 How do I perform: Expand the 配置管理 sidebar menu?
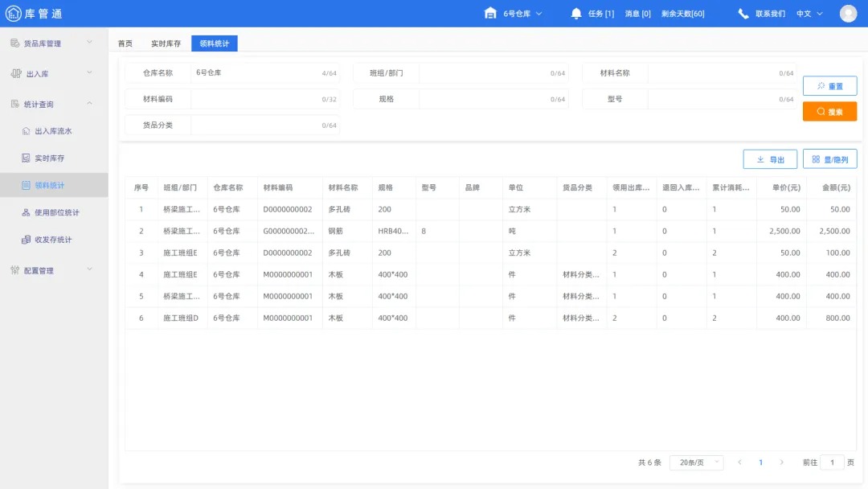40,270
